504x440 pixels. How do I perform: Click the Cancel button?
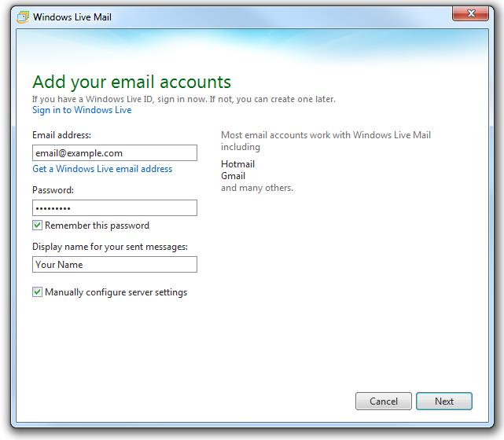pyautogui.click(x=384, y=401)
